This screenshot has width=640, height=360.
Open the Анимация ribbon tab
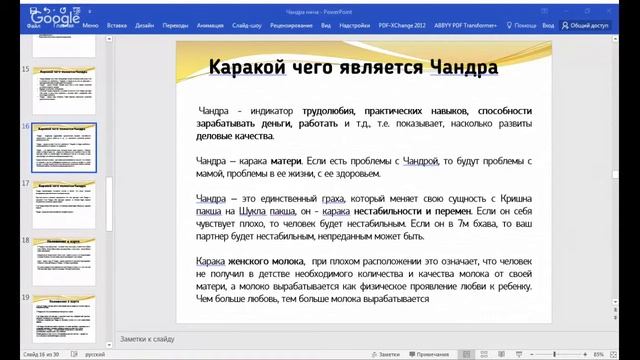point(210,25)
